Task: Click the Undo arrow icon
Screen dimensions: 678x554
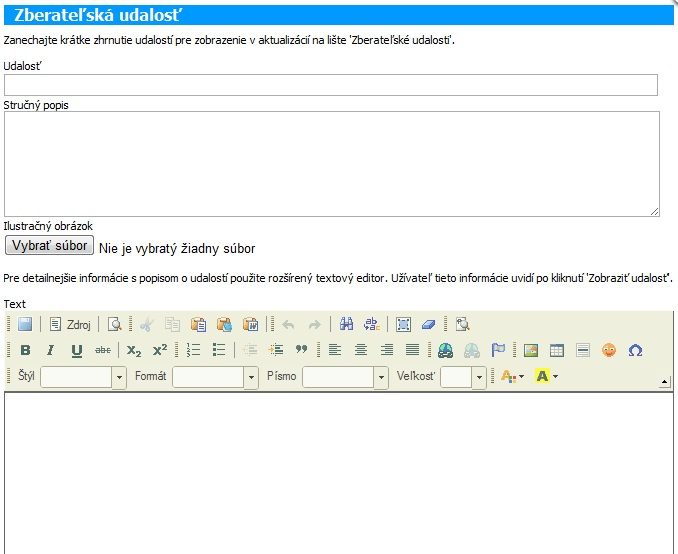Action: (288, 324)
